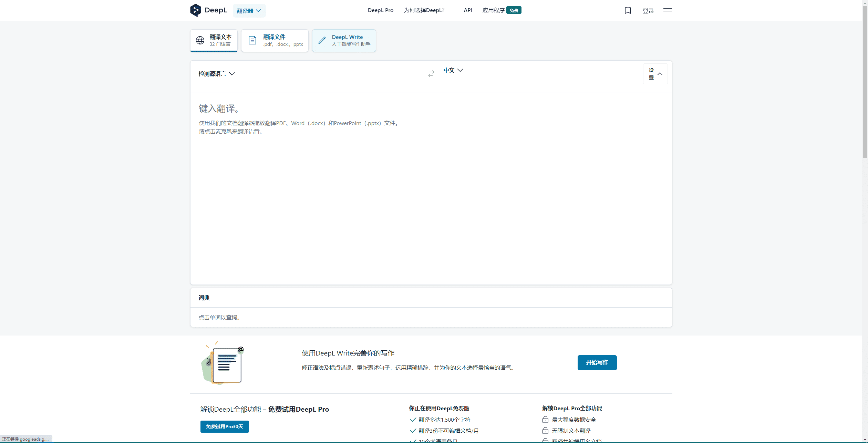This screenshot has height=443, width=868.
Task: Open the API navigation link
Action: tap(468, 10)
